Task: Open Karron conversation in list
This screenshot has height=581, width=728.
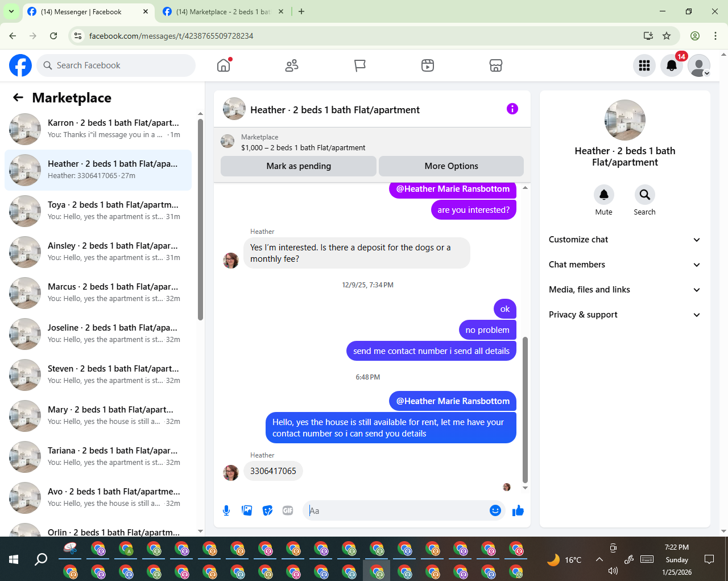Action: 98,129
